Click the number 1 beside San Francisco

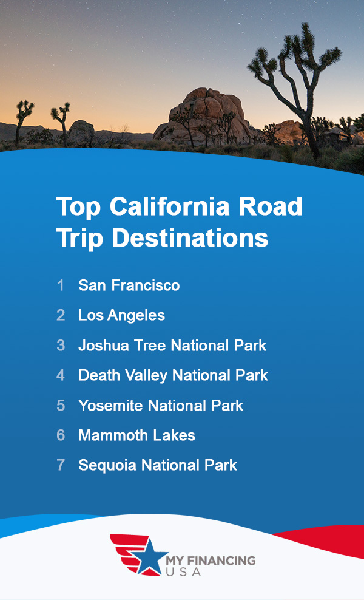pyautogui.click(x=61, y=285)
